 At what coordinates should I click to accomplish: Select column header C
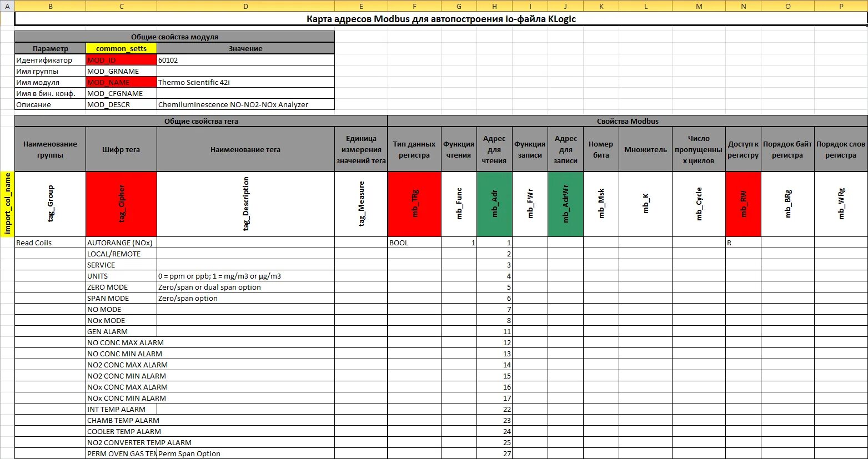click(122, 6)
